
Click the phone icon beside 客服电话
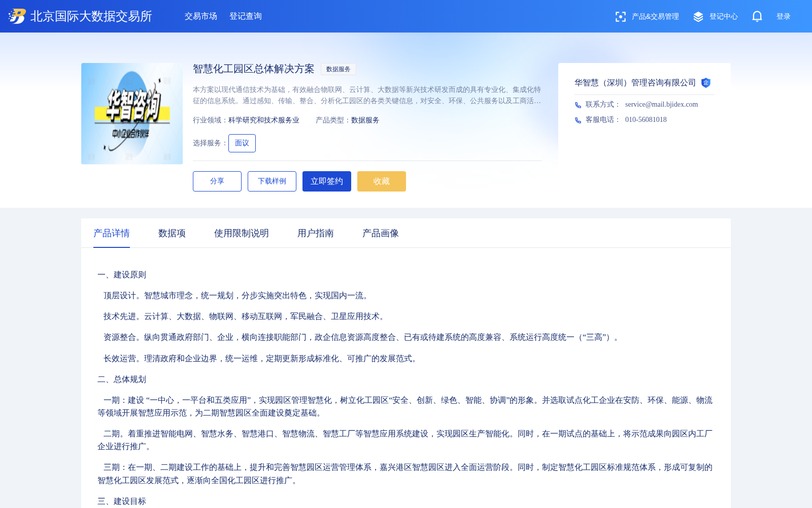pos(578,120)
